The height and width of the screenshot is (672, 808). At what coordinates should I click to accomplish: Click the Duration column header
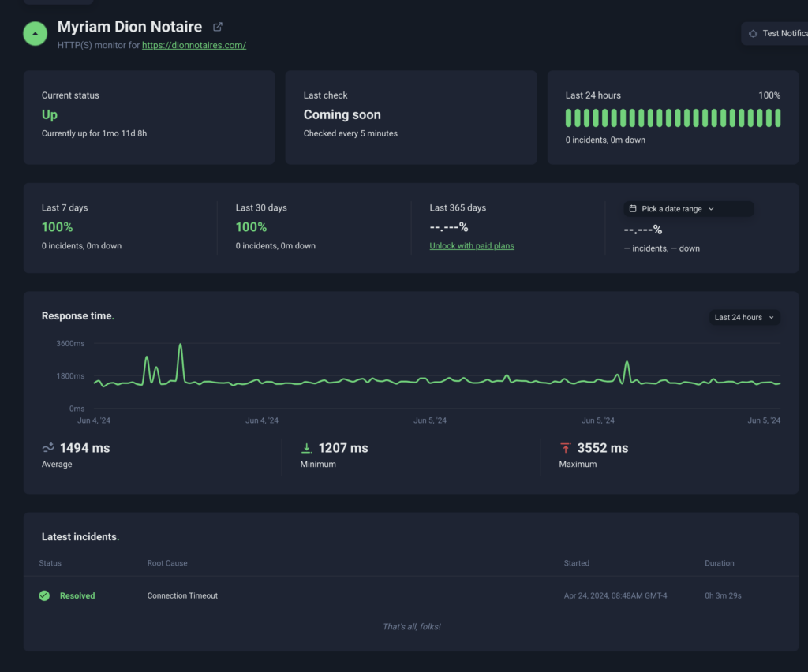pyautogui.click(x=719, y=563)
